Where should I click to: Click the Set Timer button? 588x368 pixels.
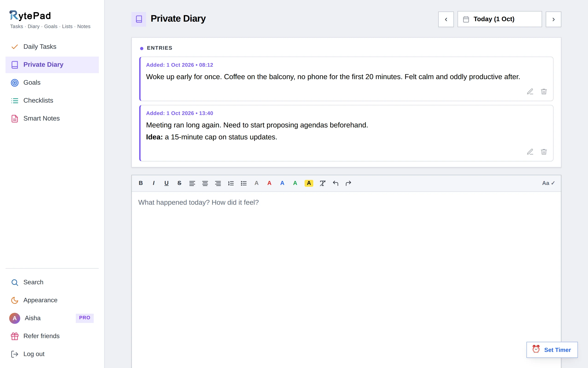(552, 350)
